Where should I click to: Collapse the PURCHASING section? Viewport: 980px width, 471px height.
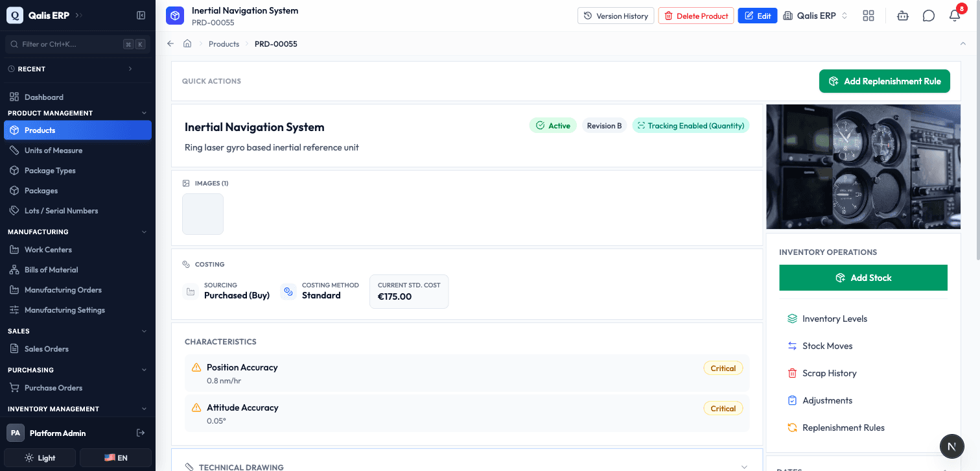[78, 370]
